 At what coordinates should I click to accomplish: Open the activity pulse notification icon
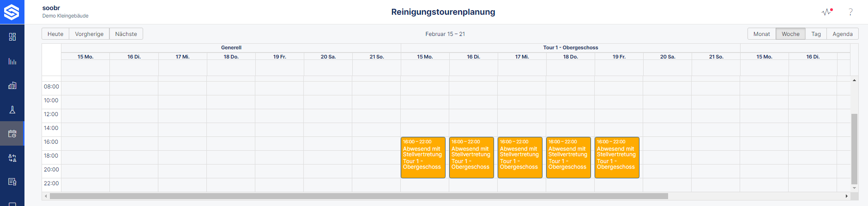point(827,12)
